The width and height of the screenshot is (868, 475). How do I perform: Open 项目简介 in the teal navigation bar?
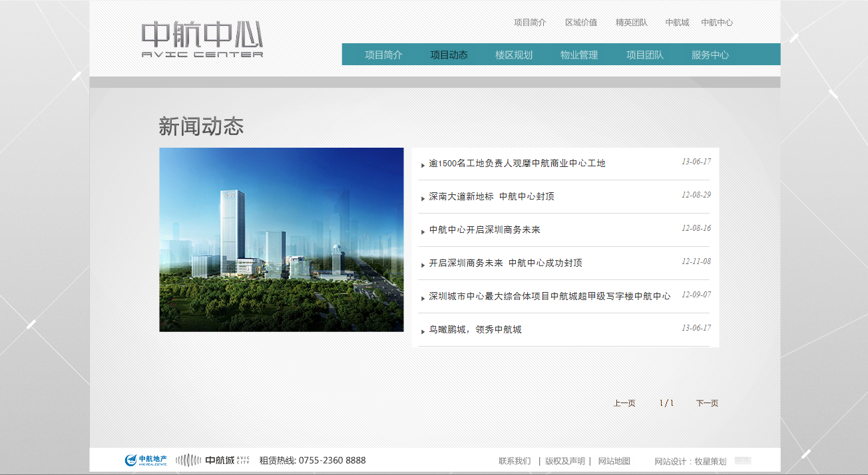(383, 55)
